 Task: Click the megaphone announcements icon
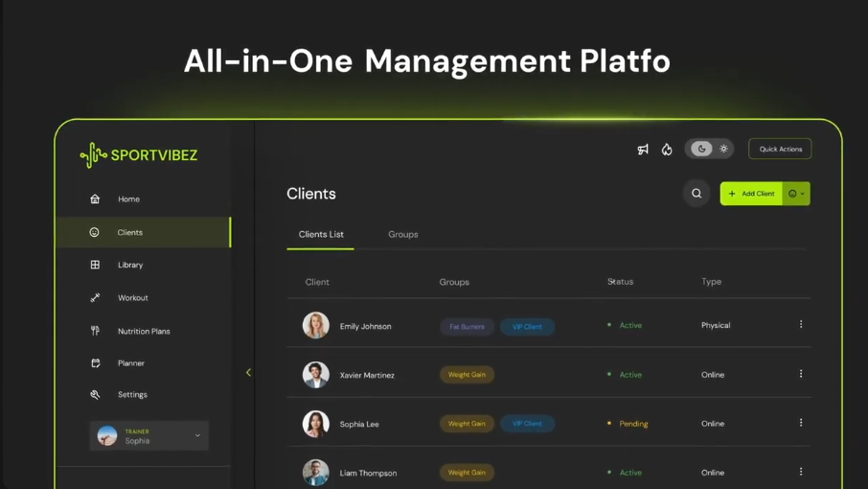643,150
